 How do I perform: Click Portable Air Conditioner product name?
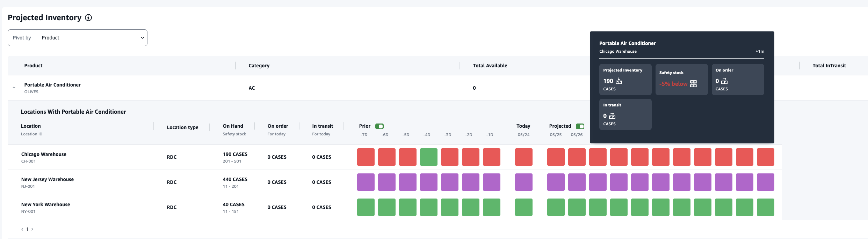coord(52,85)
